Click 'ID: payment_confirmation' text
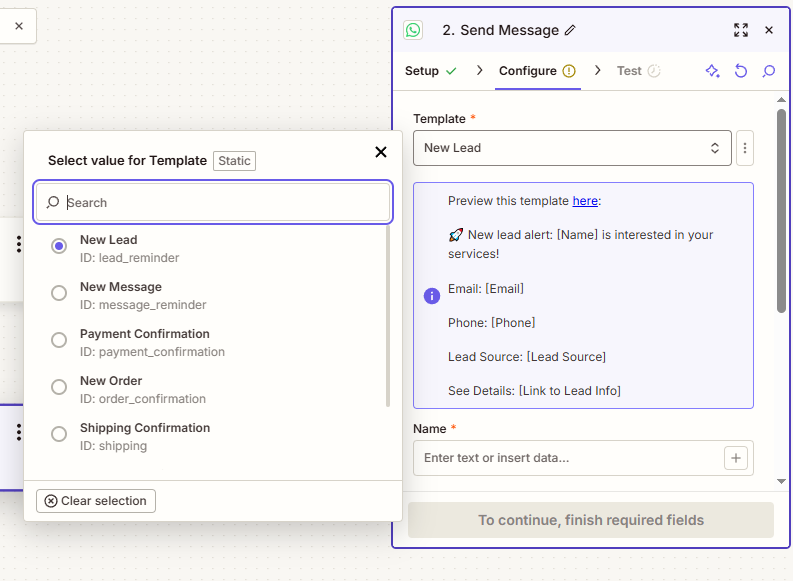Viewport: 793px width, 581px height. pyautogui.click(x=152, y=352)
